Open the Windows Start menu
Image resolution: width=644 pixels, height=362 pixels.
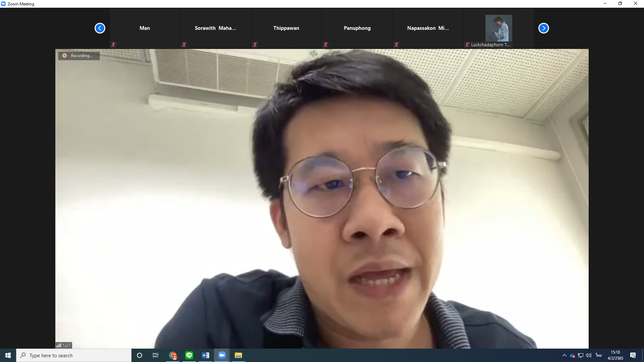(8, 355)
